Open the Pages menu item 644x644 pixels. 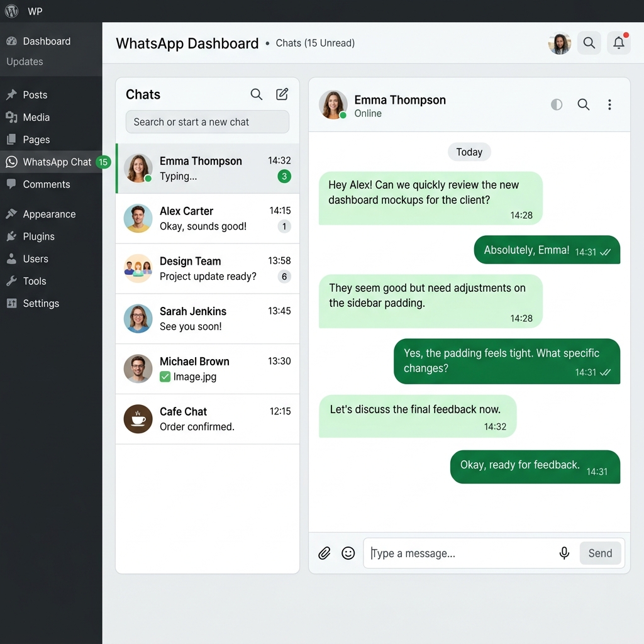[51, 140]
